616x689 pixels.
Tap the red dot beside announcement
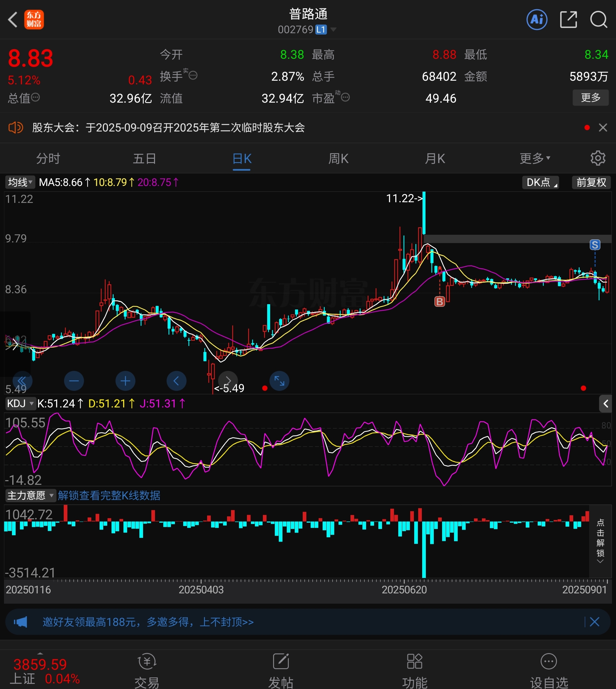tap(587, 128)
